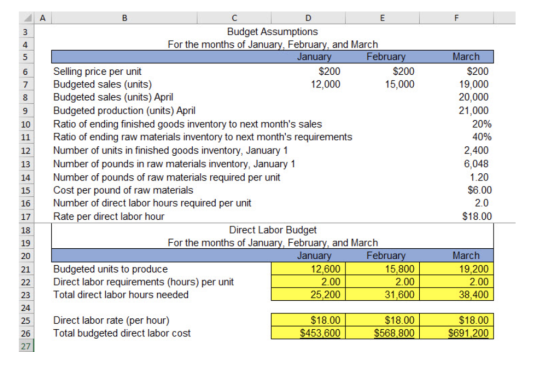The height and width of the screenshot is (375, 560).
Task: Click the $18.00 rate in row 17
Action: point(477,216)
